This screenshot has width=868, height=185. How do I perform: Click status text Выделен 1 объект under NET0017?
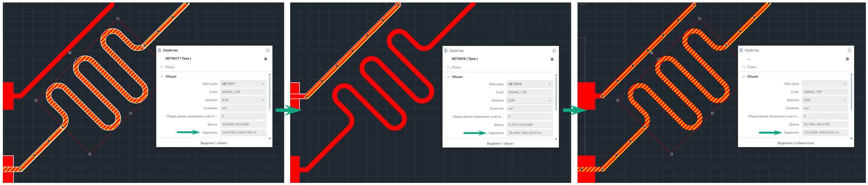(x=214, y=143)
